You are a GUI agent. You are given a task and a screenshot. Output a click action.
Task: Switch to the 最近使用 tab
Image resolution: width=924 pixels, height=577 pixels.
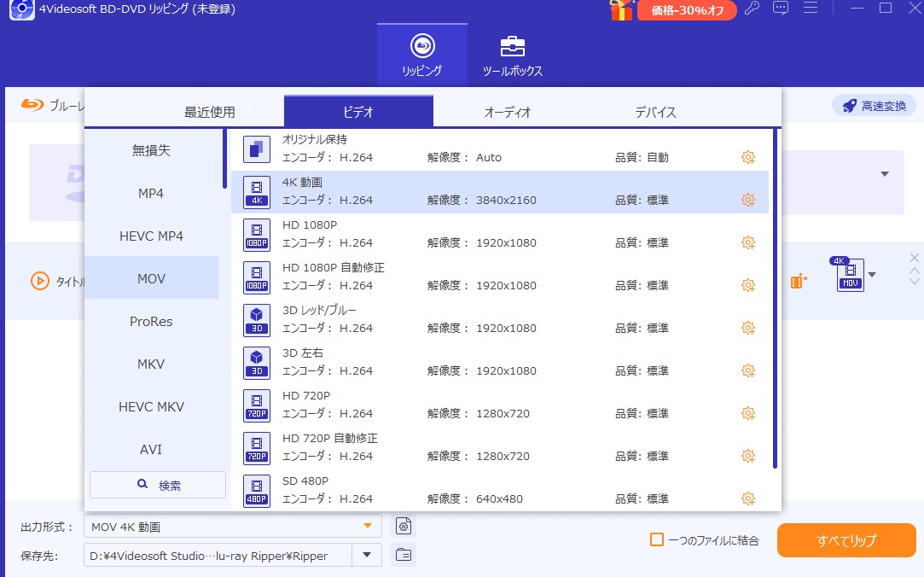coord(210,112)
